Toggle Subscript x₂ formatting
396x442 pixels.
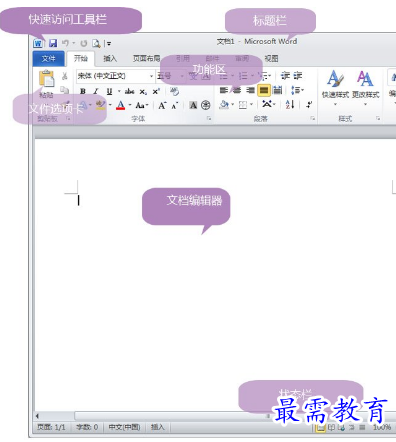coord(143,92)
